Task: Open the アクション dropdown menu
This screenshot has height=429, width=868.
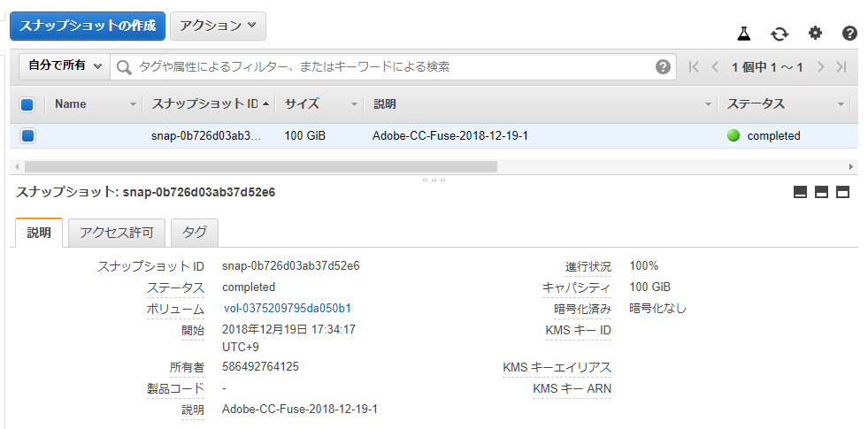Action: [x=219, y=26]
